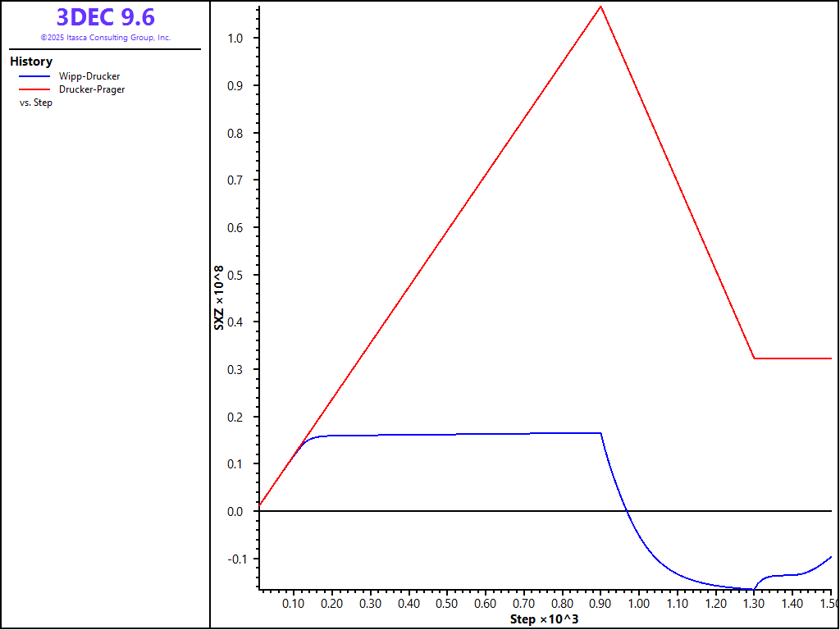Pick the 0.10 x-axis tick label

click(294, 604)
